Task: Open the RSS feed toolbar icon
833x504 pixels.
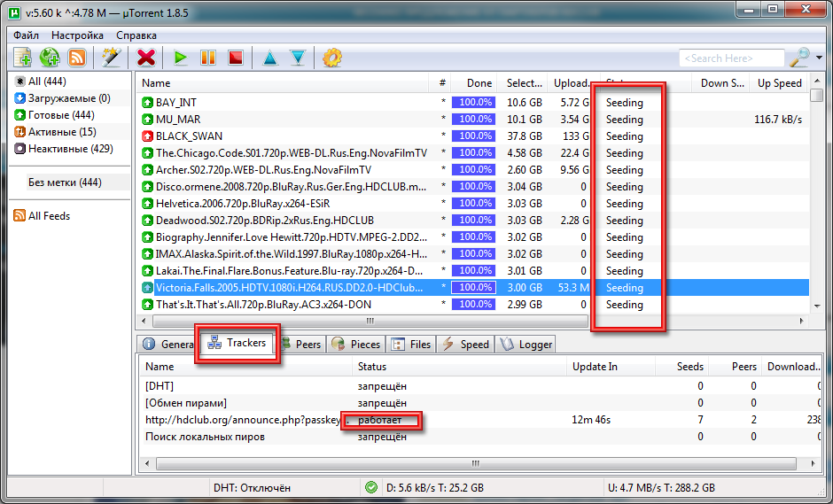Action: coord(78,58)
